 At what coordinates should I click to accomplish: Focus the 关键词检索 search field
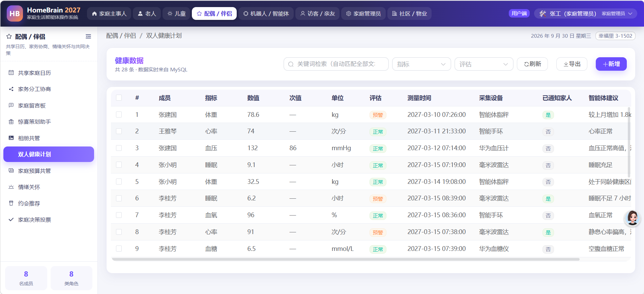(336, 64)
